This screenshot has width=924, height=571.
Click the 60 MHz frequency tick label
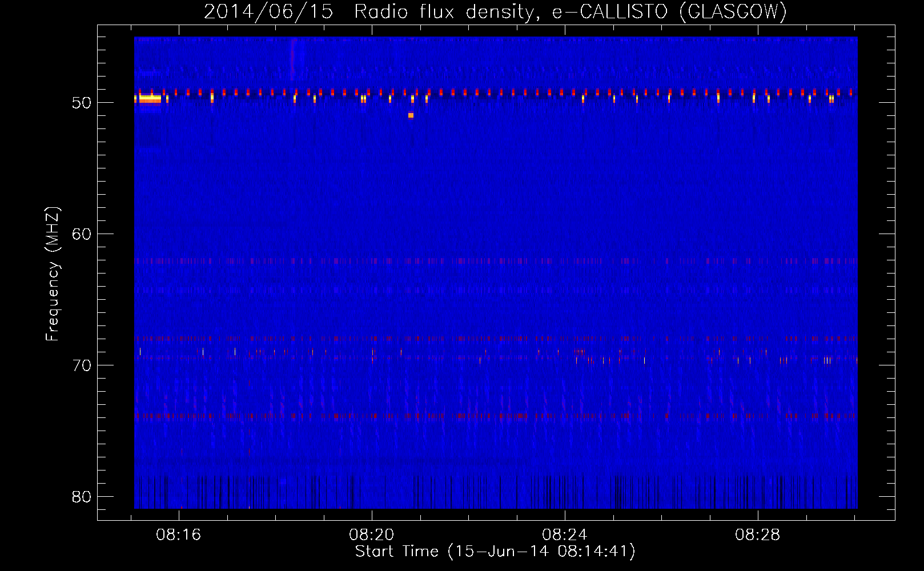[x=82, y=234]
